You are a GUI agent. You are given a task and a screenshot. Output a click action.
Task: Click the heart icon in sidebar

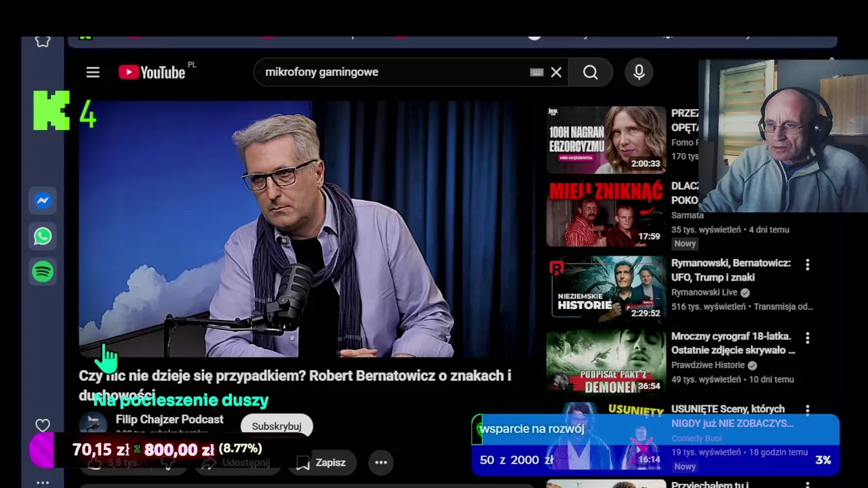point(43,426)
